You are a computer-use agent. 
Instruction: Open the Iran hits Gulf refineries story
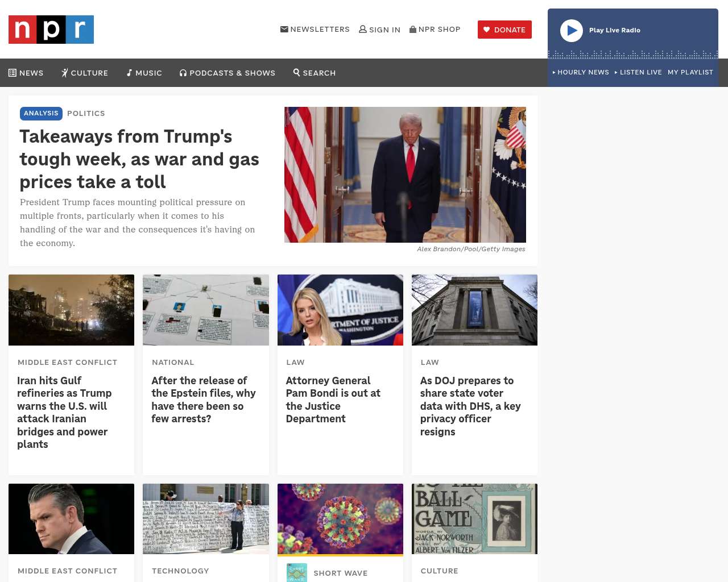click(64, 412)
